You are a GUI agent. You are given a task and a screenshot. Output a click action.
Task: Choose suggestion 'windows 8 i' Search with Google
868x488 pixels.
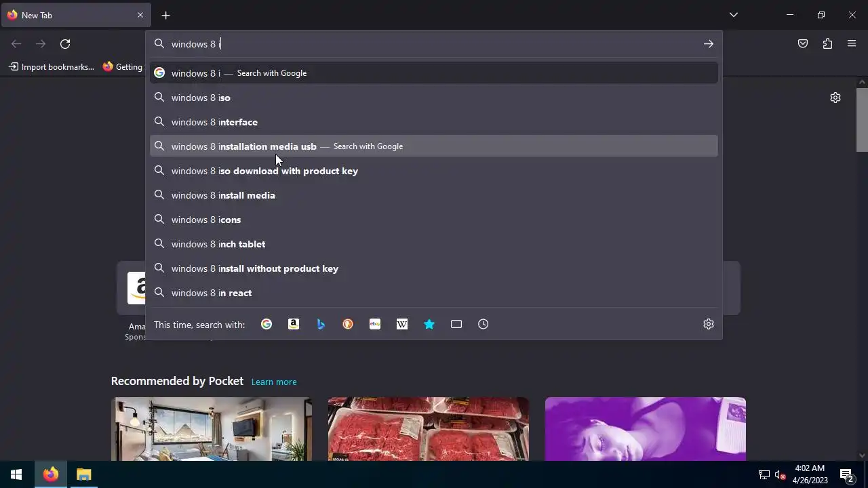(434, 73)
